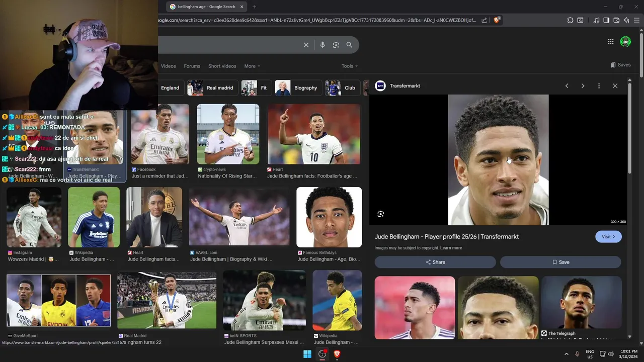Open three-dot options in image preview panel
This screenshot has width=644, height=362.
[599, 86]
